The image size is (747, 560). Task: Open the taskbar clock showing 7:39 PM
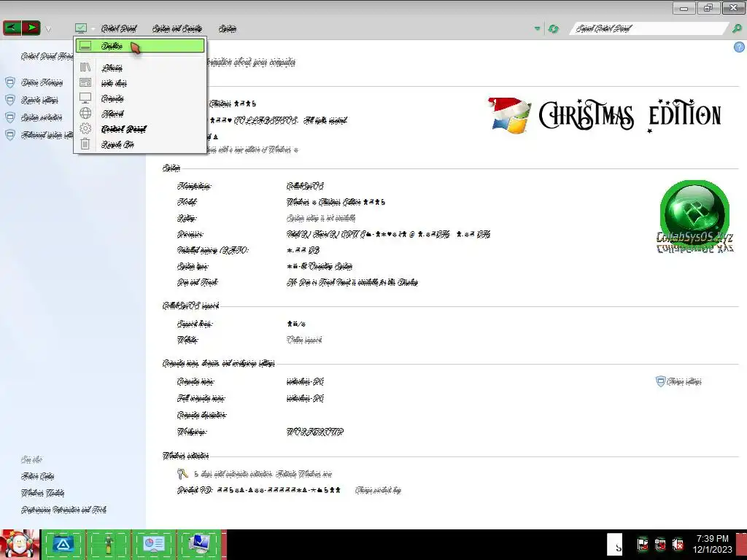(x=712, y=544)
